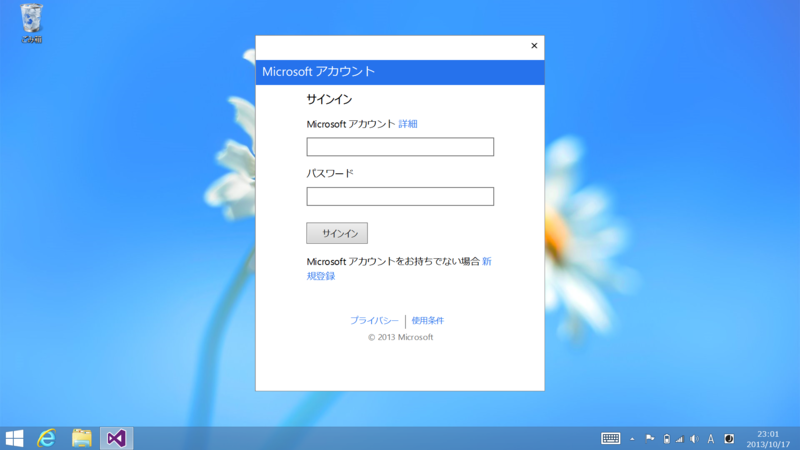Check battery status tray icon
Viewport: 800px width, 450px height.
[666, 439]
